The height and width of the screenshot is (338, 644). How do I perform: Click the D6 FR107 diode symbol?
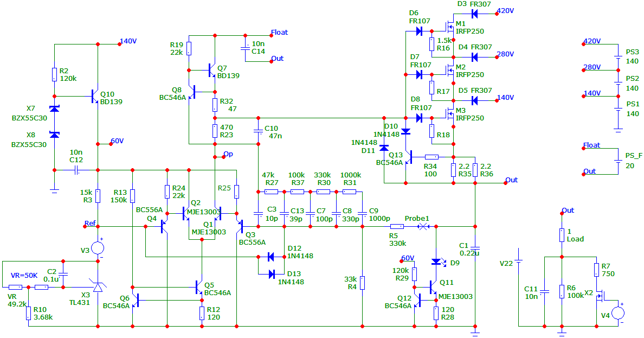point(419,31)
